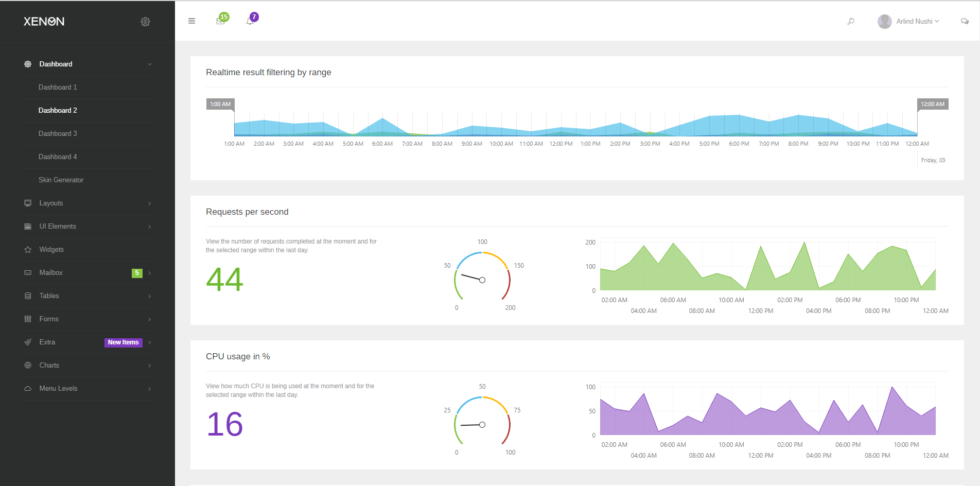The height and width of the screenshot is (486, 980).
Task: Click the 12:00 AM range slider handle
Action: coord(932,104)
